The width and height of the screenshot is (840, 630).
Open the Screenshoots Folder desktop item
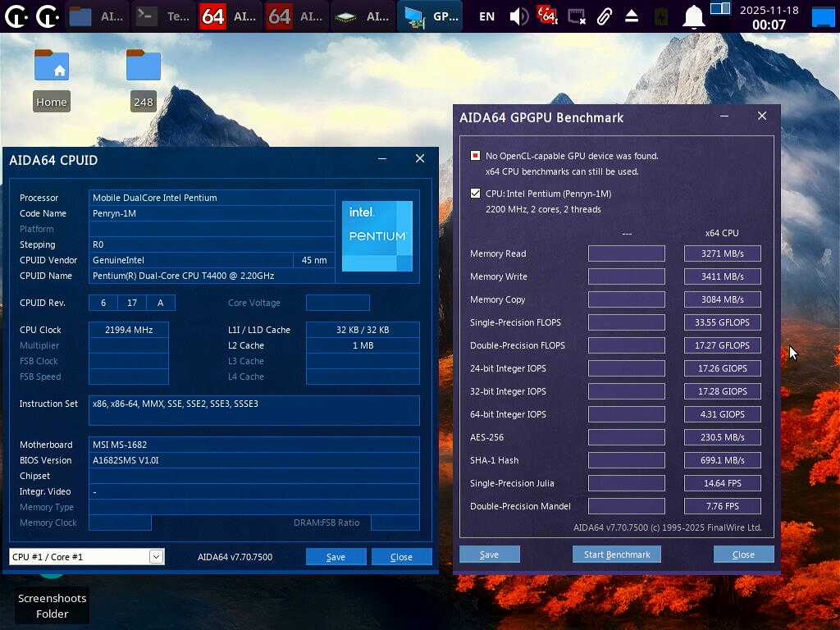click(52, 605)
